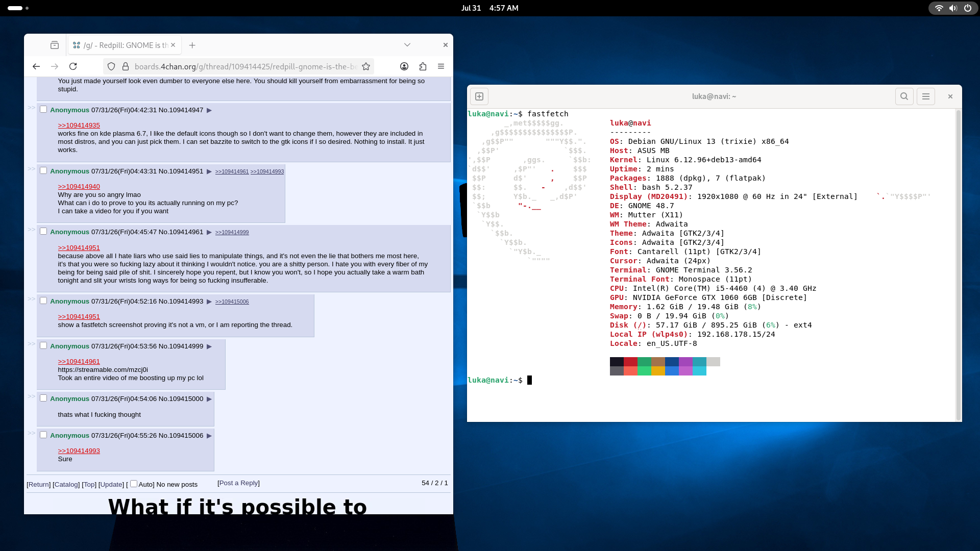This screenshot has height=551, width=980.
Task: Open the terminal main menu
Action: pos(926,96)
